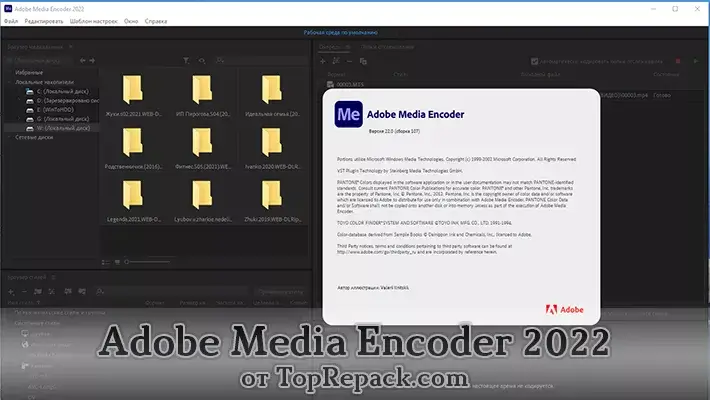Viewport: 710px width, 400px height.
Task: Select the Жуки.s02.2021.WEB-D... folder
Action: pyautogui.click(x=133, y=96)
